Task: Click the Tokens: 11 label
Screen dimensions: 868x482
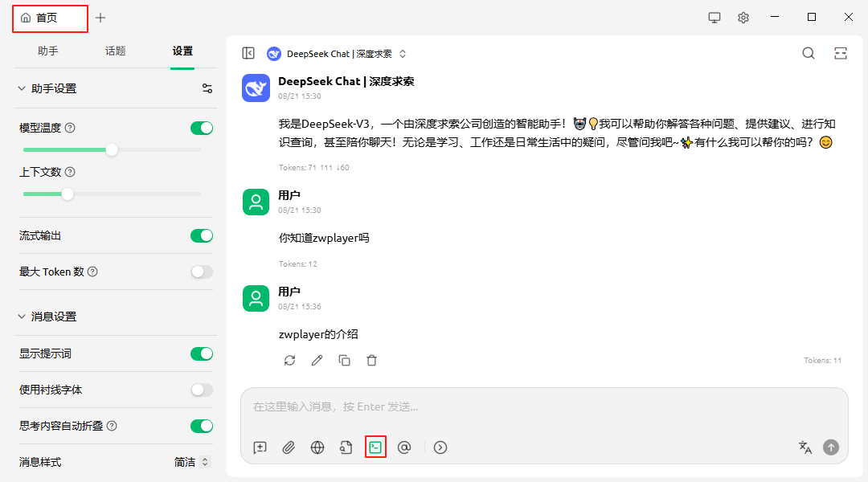Action: click(823, 360)
